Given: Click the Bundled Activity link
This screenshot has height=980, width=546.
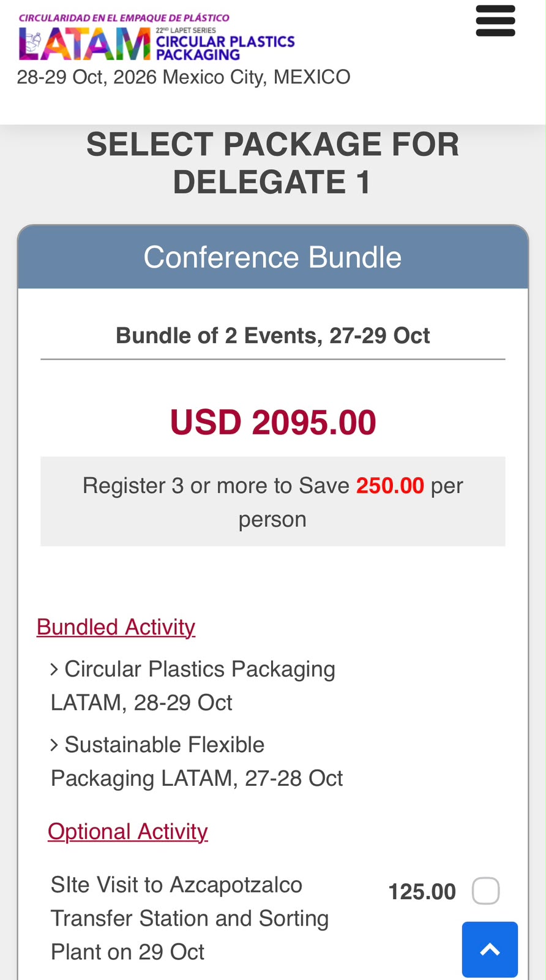Looking at the screenshot, I should 116,627.
